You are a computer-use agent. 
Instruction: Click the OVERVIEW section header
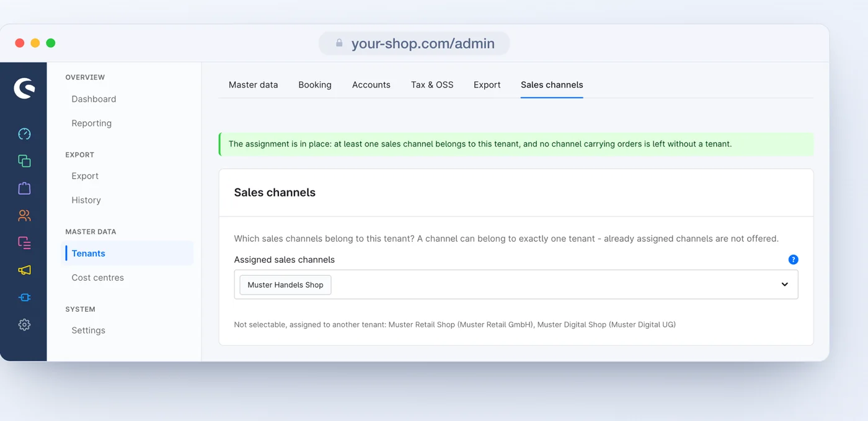85,78
